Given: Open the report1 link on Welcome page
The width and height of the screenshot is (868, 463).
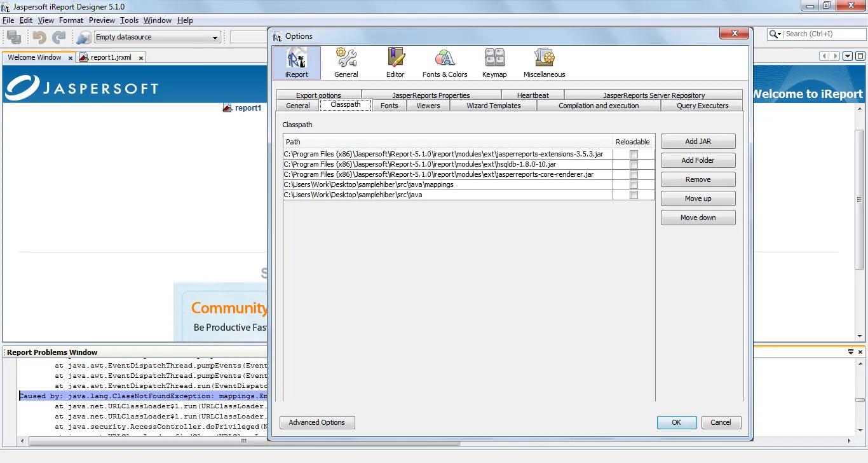Looking at the screenshot, I should 248,108.
